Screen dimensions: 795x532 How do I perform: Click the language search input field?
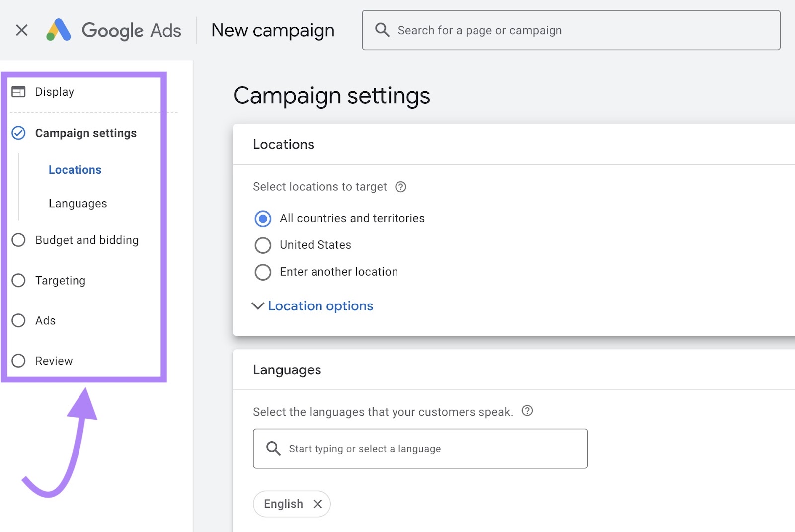point(420,448)
